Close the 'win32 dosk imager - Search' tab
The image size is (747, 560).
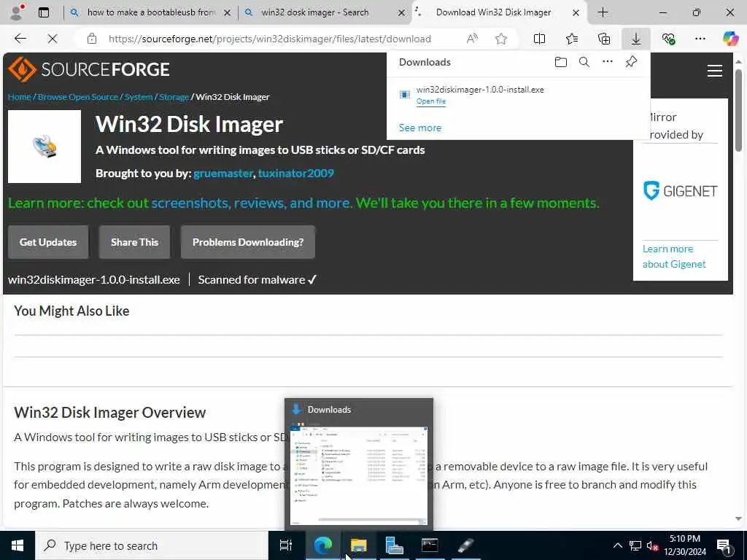tap(402, 13)
